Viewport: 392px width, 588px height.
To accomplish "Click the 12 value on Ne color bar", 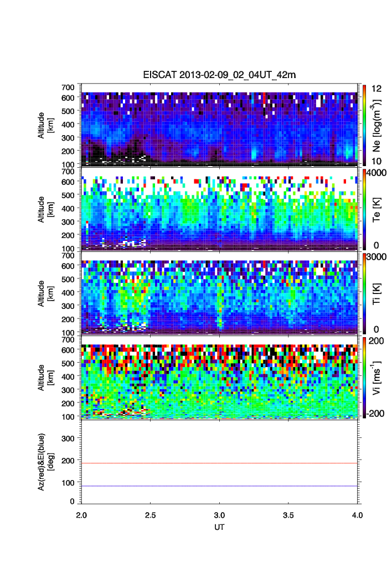I will pos(376,89).
